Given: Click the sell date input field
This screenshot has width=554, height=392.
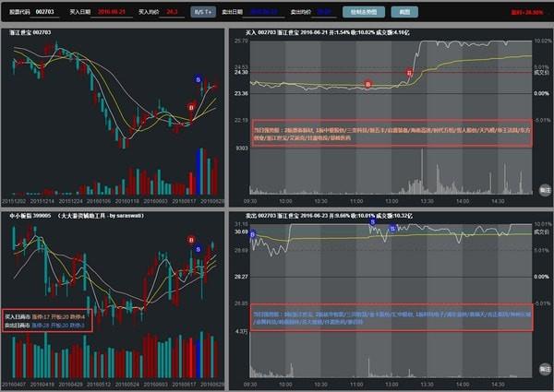Looking at the screenshot, I should pos(263,12).
